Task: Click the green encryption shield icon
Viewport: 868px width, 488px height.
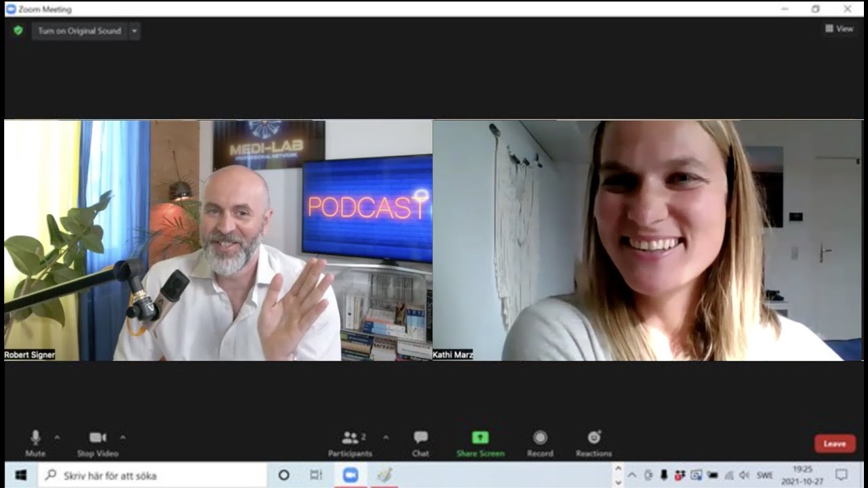Action: [18, 30]
